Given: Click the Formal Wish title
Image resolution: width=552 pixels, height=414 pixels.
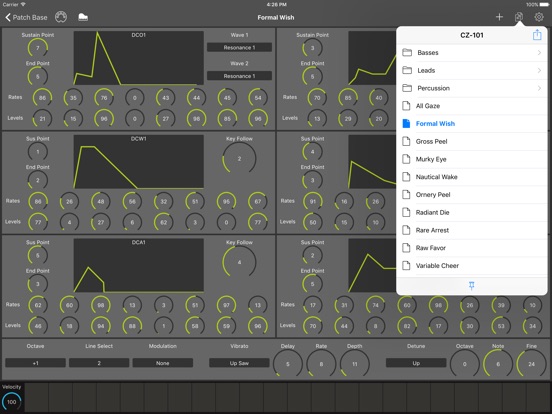Looking at the screenshot, I should click(x=276, y=17).
